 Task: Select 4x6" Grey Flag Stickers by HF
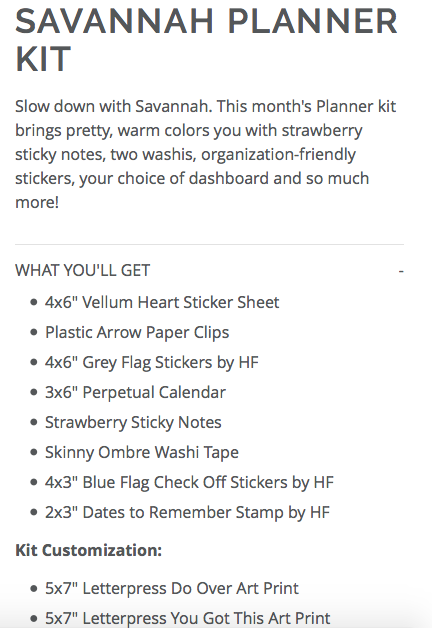point(152,362)
